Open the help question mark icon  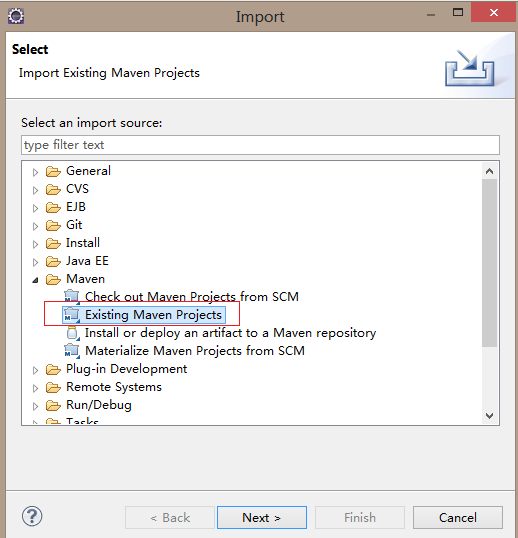tap(32, 516)
